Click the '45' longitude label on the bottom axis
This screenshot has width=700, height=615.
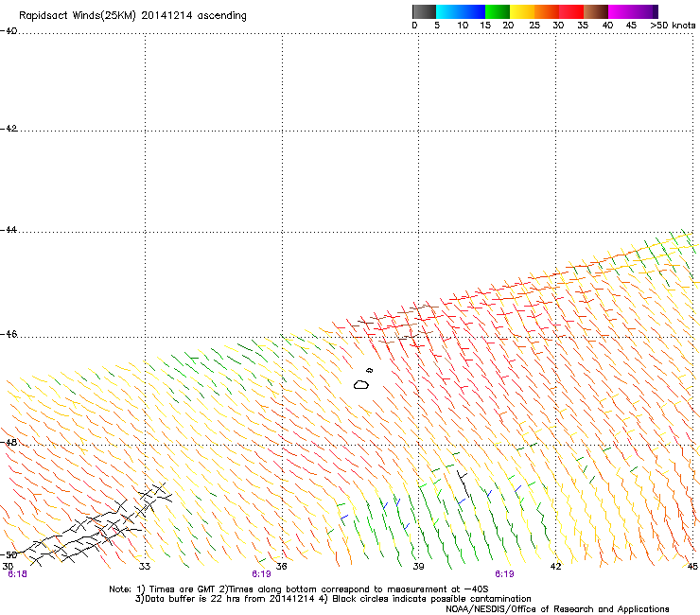[x=692, y=566]
